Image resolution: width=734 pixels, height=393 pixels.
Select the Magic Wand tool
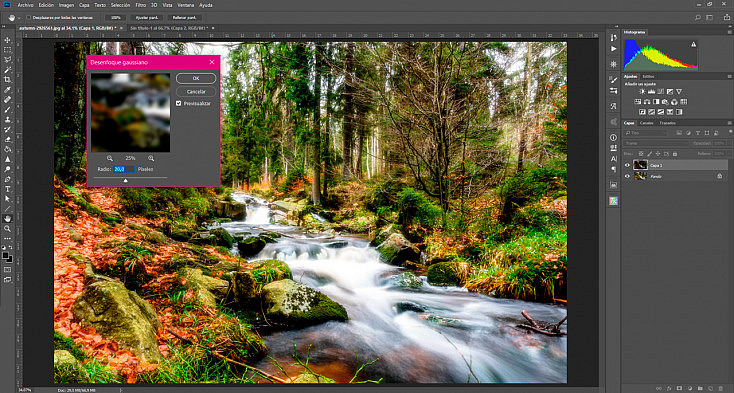(7, 70)
